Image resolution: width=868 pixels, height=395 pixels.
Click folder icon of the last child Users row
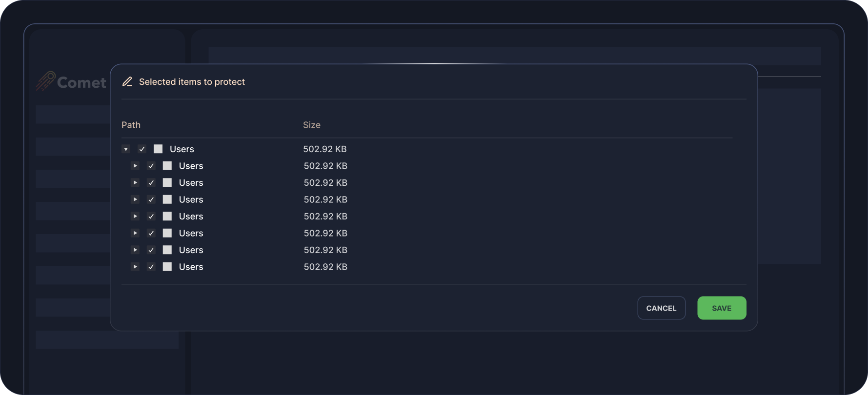click(167, 267)
